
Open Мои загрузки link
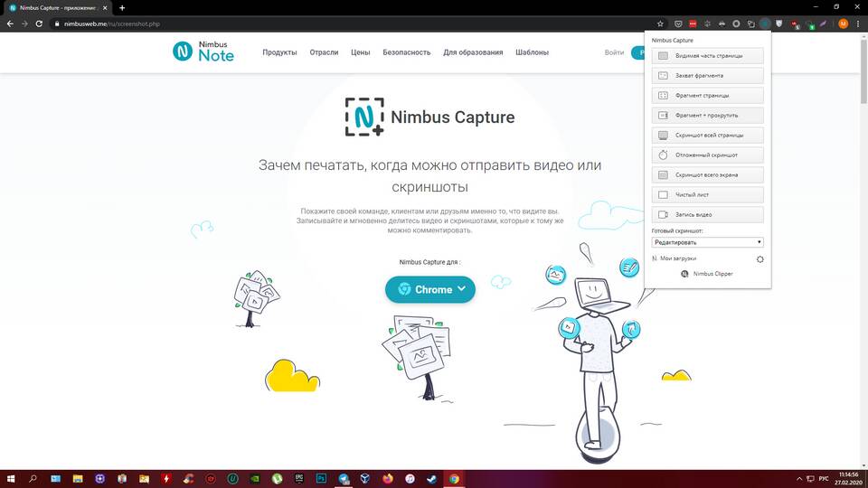(677, 258)
